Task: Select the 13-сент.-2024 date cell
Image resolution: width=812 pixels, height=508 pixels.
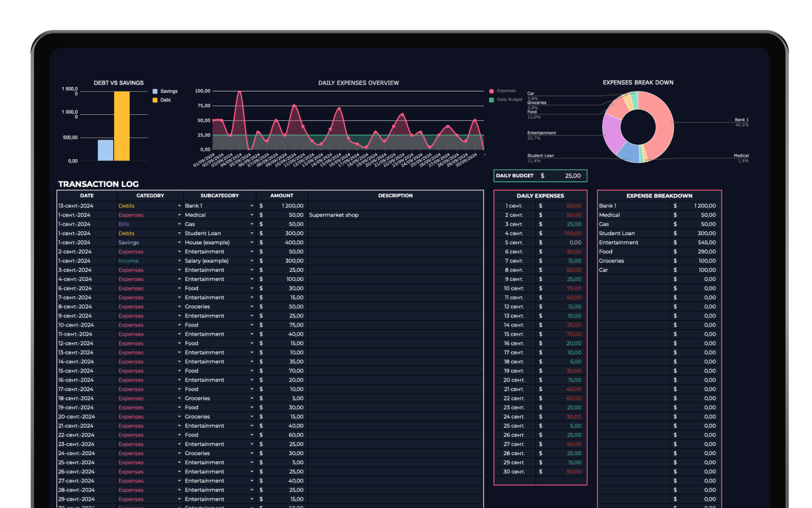Action: click(x=87, y=206)
